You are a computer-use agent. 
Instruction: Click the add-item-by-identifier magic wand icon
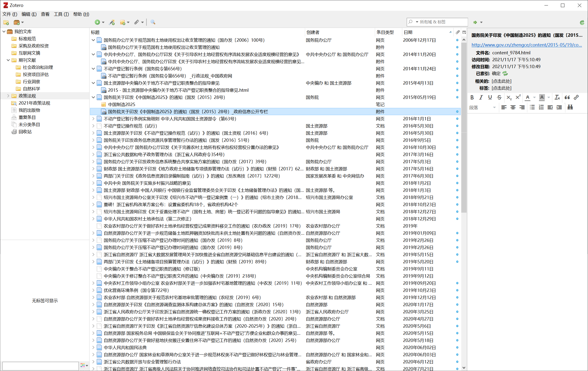(112, 22)
